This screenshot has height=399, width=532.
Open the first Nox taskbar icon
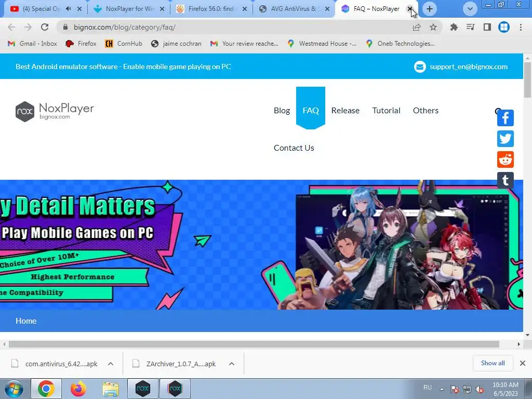(143, 389)
